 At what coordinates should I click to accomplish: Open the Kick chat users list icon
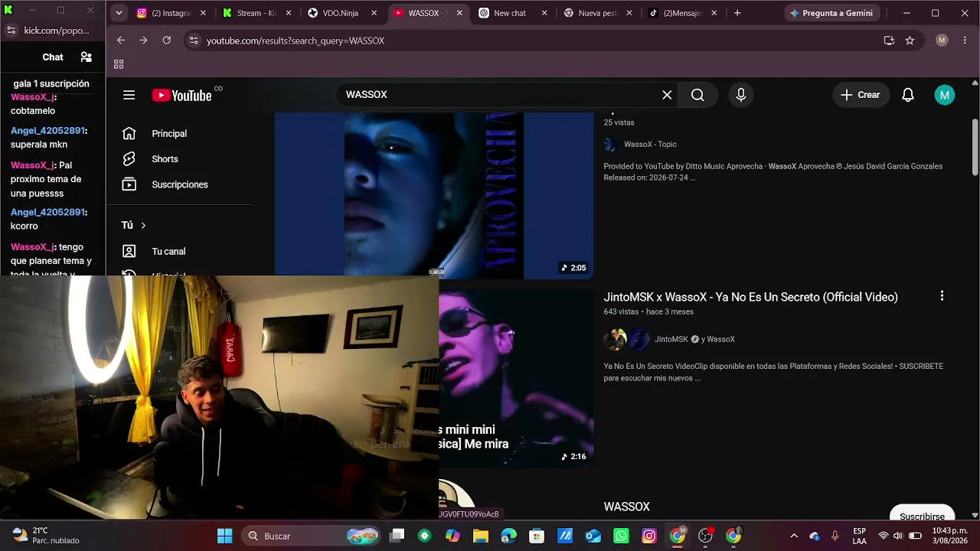87,57
